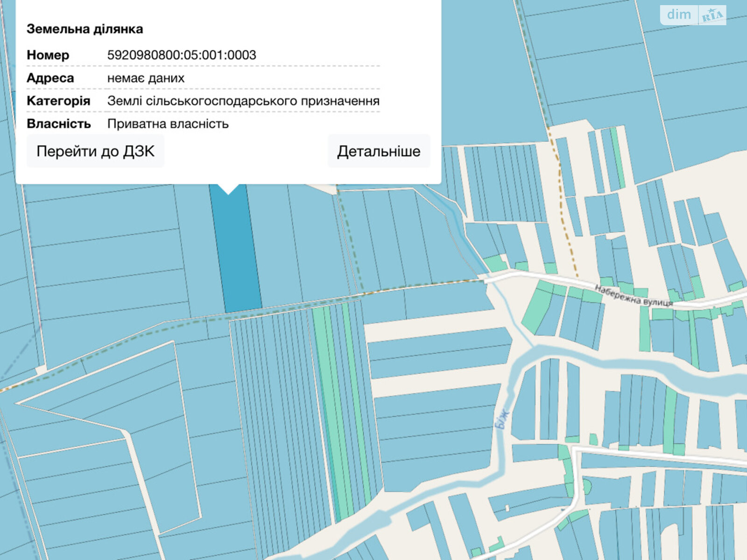The height and width of the screenshot is (560, 747).
Task: Select the cadastral number 5920980800:05:001:0003
Action: point(182,55)
